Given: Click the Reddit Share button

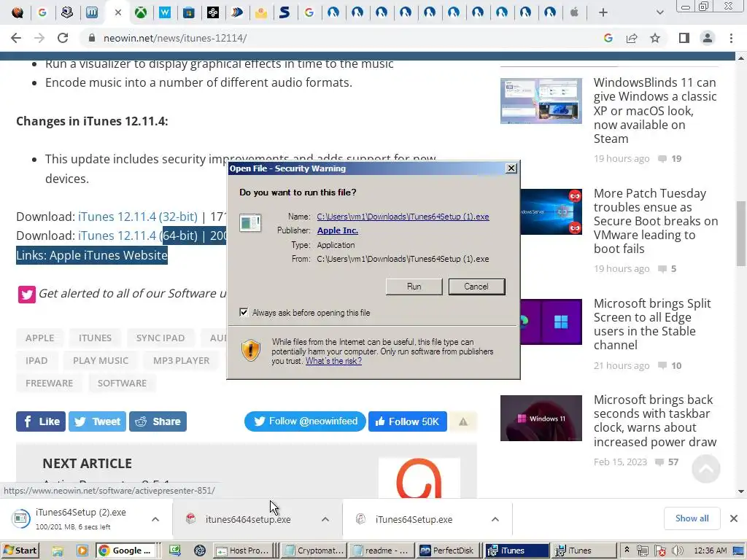Looking at the screenshot, I should (x=158, y=421).
